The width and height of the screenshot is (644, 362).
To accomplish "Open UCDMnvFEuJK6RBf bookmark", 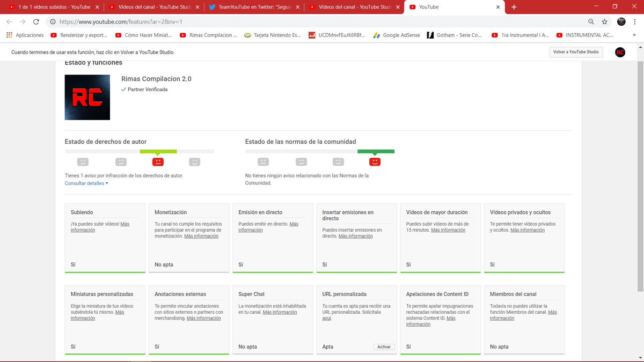I will click(x=337, y=35).
